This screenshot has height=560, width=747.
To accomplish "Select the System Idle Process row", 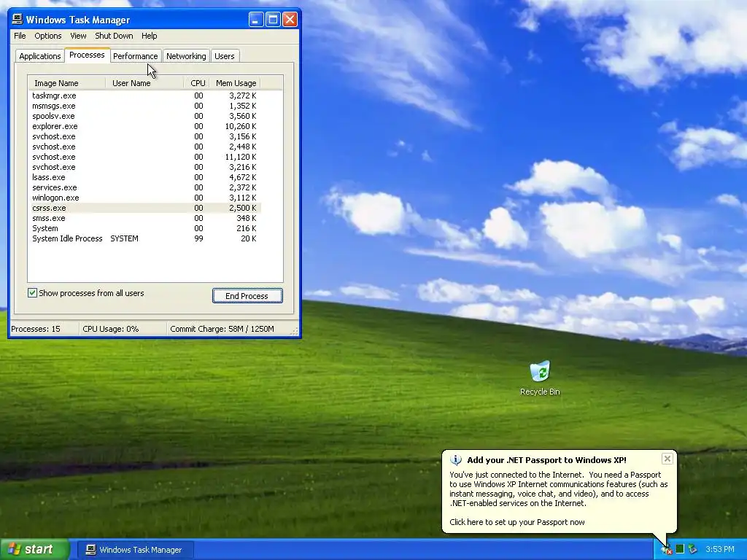I will (144, 238).
